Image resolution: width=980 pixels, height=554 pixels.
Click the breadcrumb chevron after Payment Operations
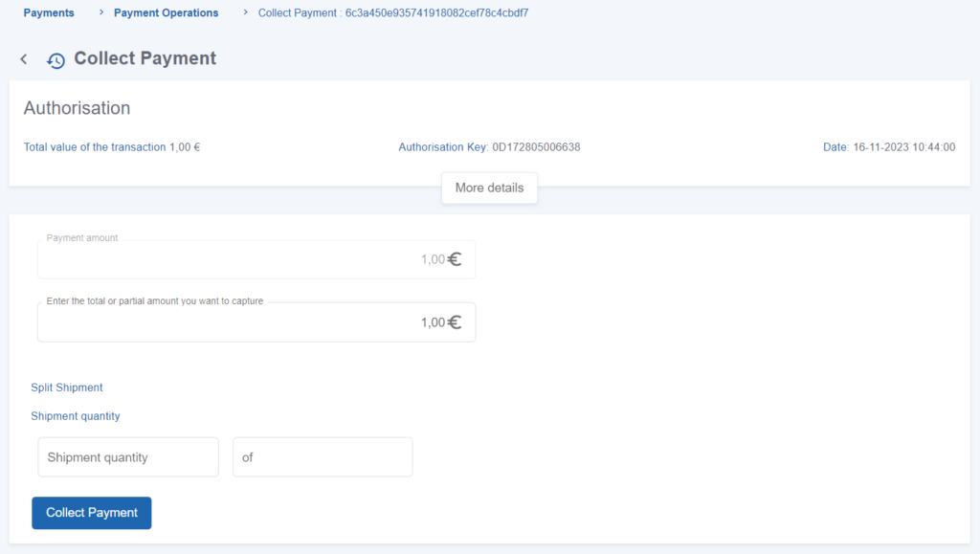coord(245,13)
